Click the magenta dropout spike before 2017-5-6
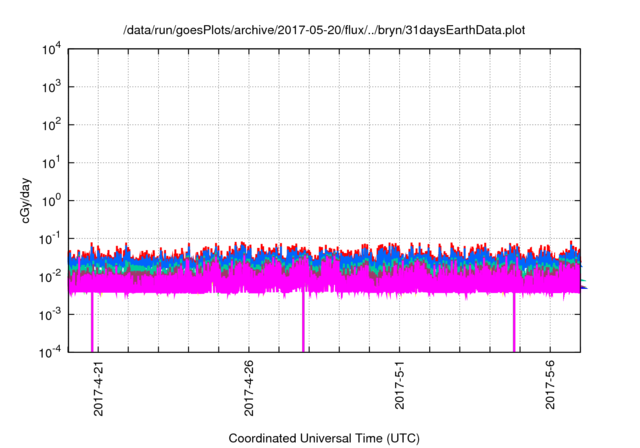 [x=514, y=322]
